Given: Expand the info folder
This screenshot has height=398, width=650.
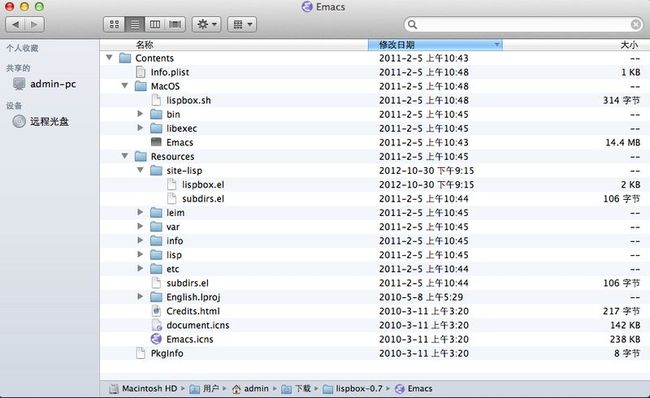Looking at the screenshot, I should click(x=141, y=240).
